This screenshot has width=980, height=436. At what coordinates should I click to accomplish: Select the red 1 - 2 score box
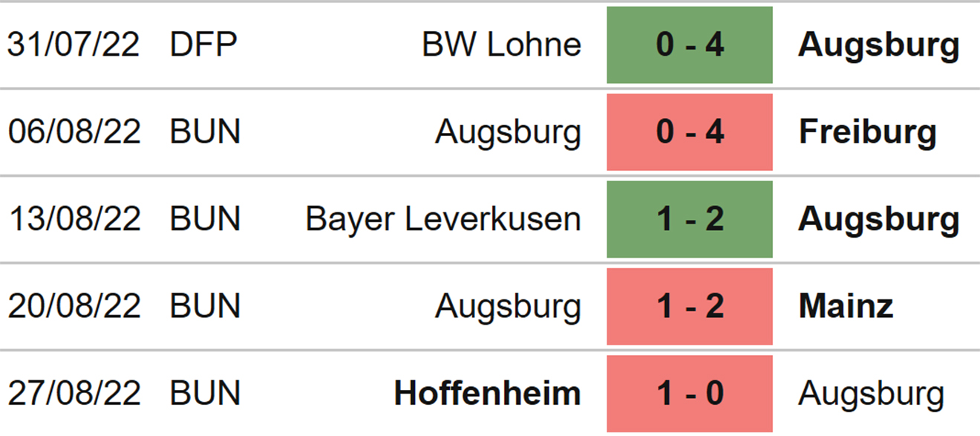[x=689, y=306]
